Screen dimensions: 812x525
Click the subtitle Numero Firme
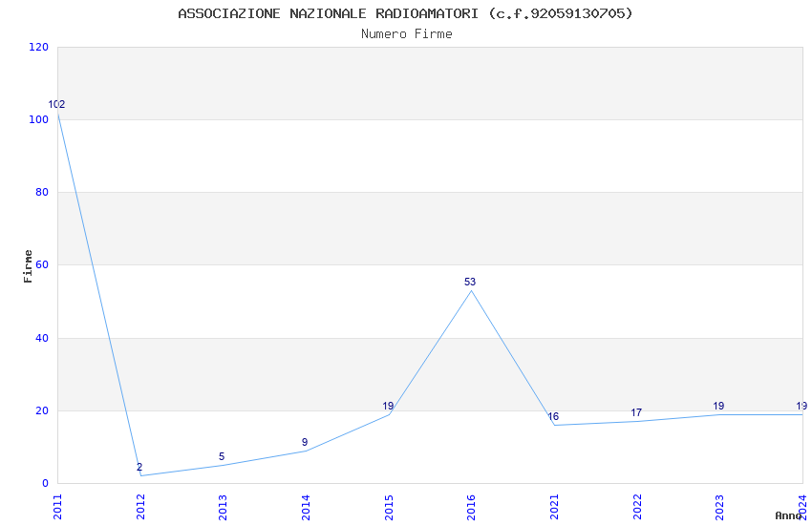[407, 34]
